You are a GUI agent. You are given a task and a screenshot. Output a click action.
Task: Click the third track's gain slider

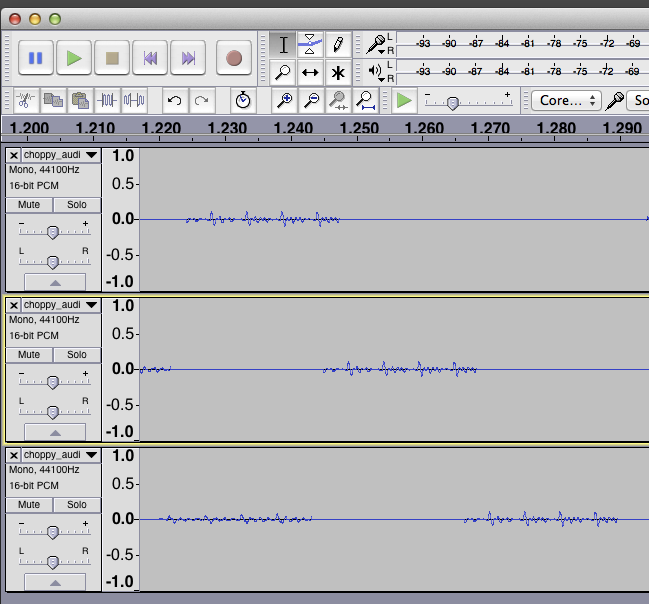coord(53,532)
